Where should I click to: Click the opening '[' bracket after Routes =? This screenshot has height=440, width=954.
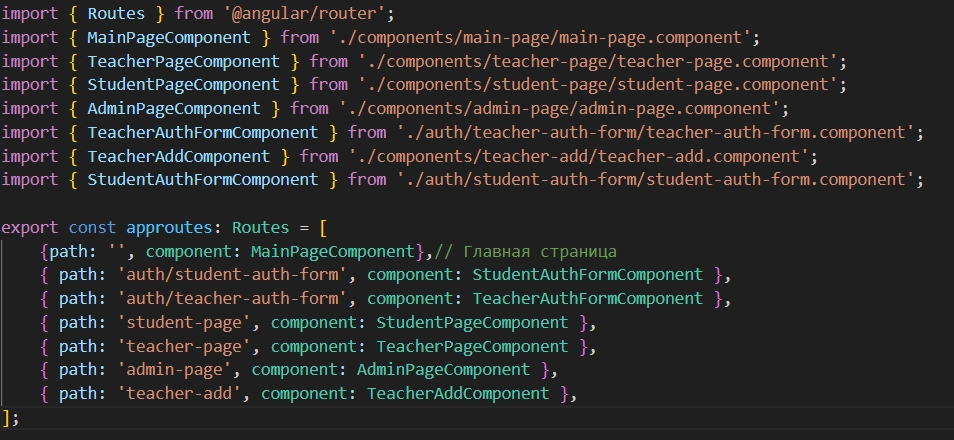click(322, 228)
